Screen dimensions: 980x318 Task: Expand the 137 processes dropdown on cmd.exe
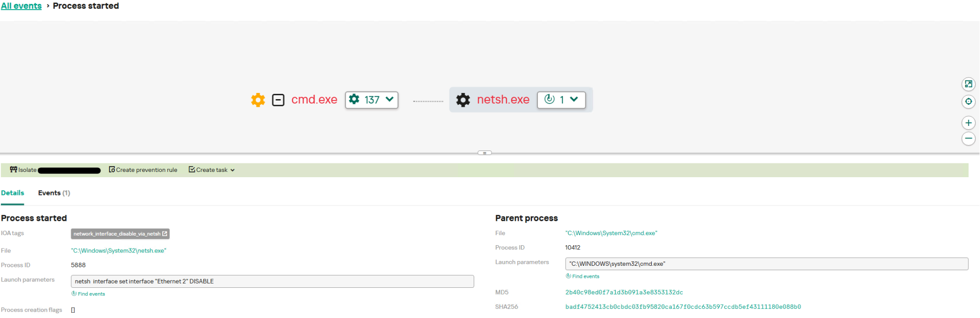tap(372, 100)
